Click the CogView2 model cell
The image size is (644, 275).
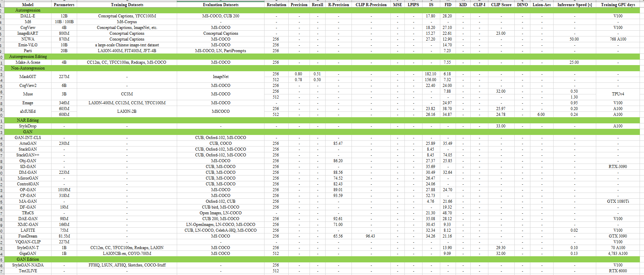(x=28, y=86)
